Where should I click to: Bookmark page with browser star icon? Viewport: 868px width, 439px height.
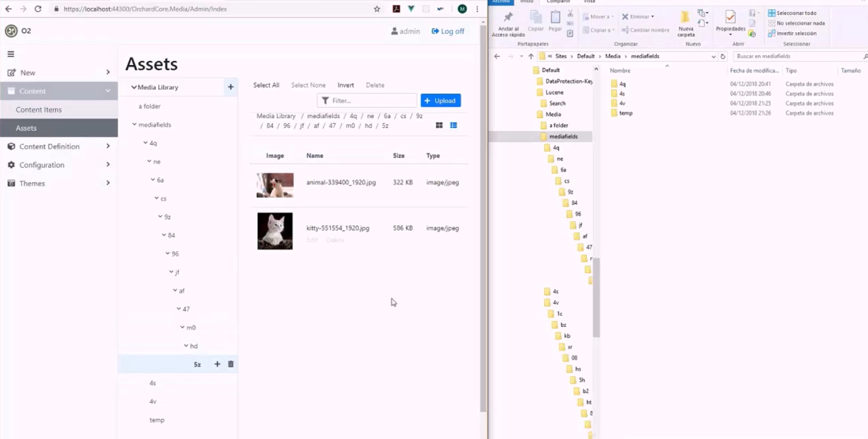pos(377,9)
